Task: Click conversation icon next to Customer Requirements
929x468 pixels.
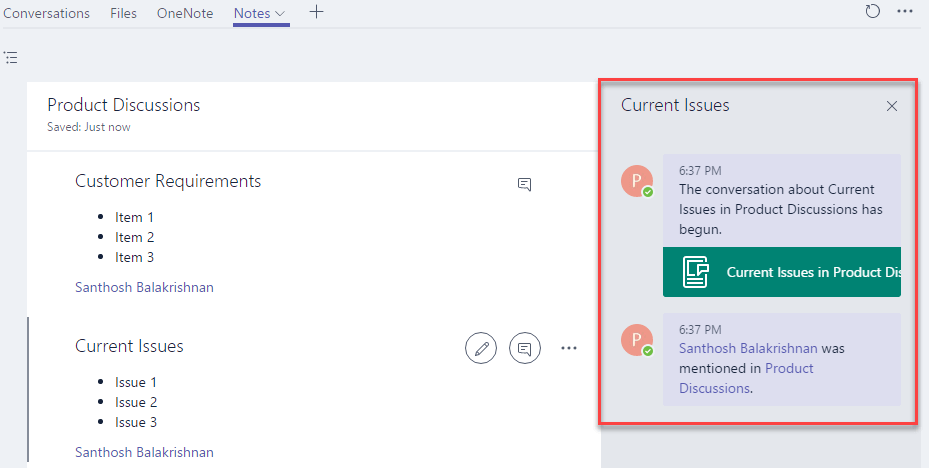Action: pos(524,184)
